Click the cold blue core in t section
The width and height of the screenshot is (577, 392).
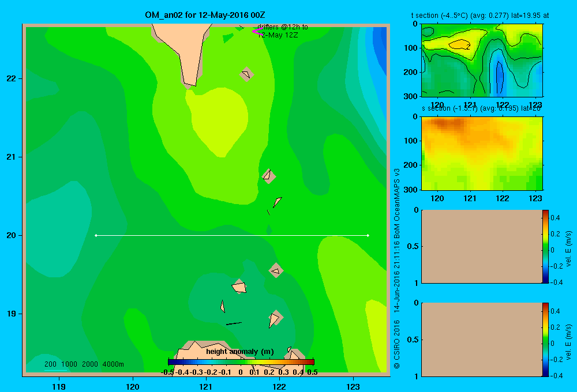point(499,77)
